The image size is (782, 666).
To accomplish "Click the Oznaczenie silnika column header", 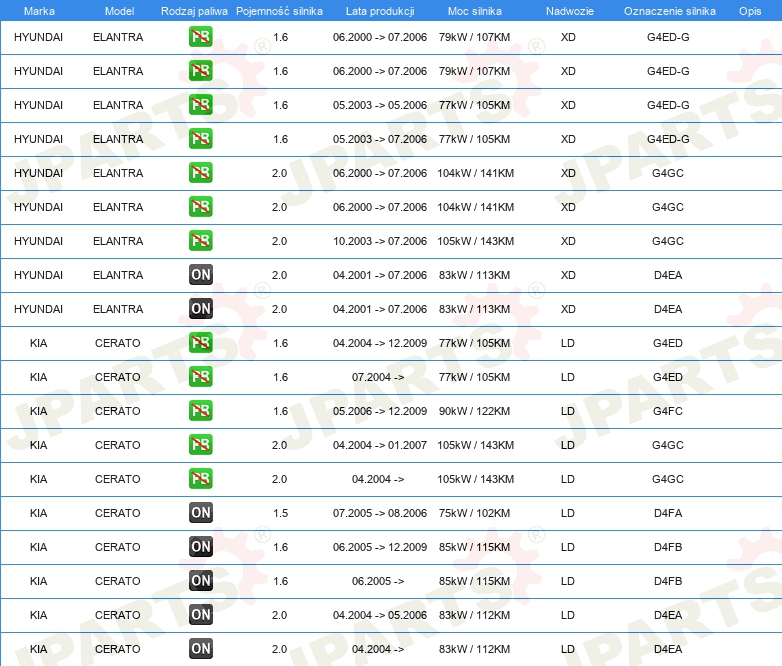I will point(669,11).
